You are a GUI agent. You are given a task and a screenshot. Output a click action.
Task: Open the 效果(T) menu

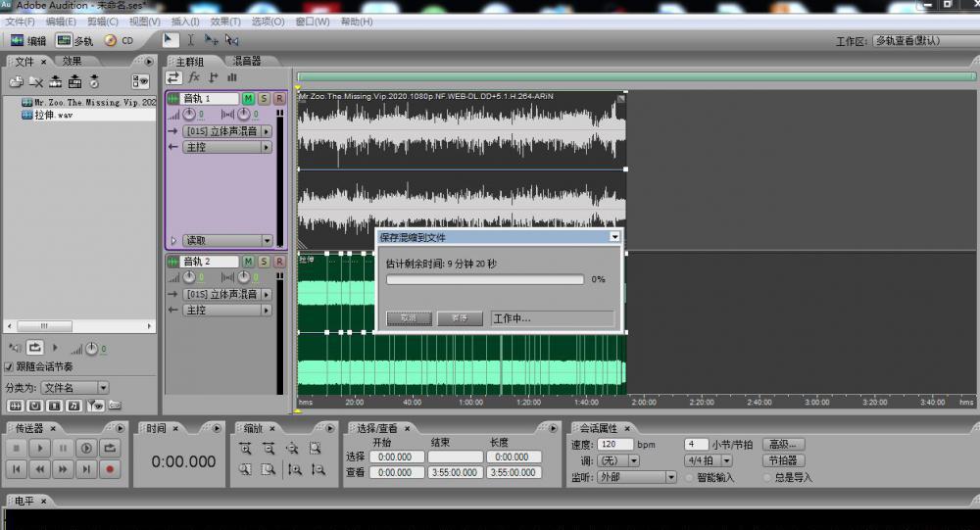pos(225,22)
